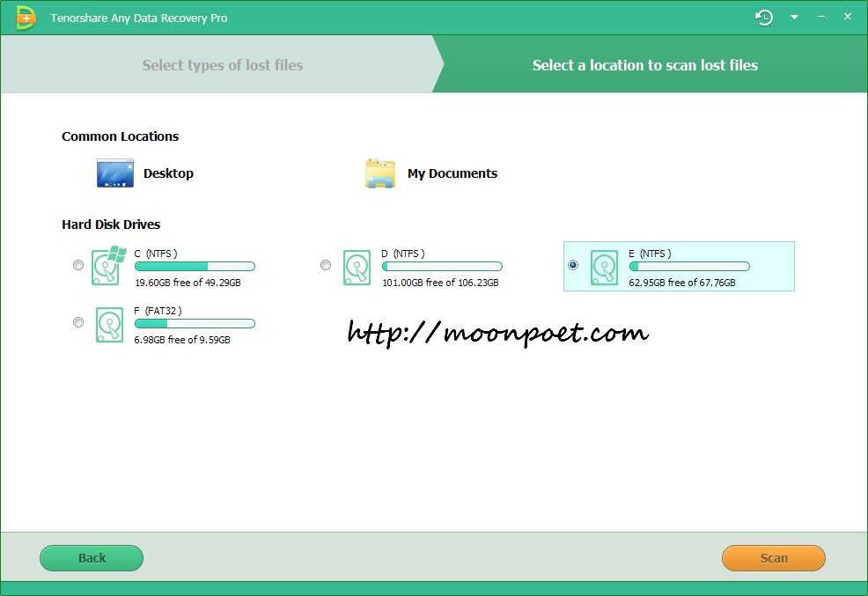This screenshot has width=868, height=596.
Task: Select the D (NTFS) radio button
Action: coord(326,264)
